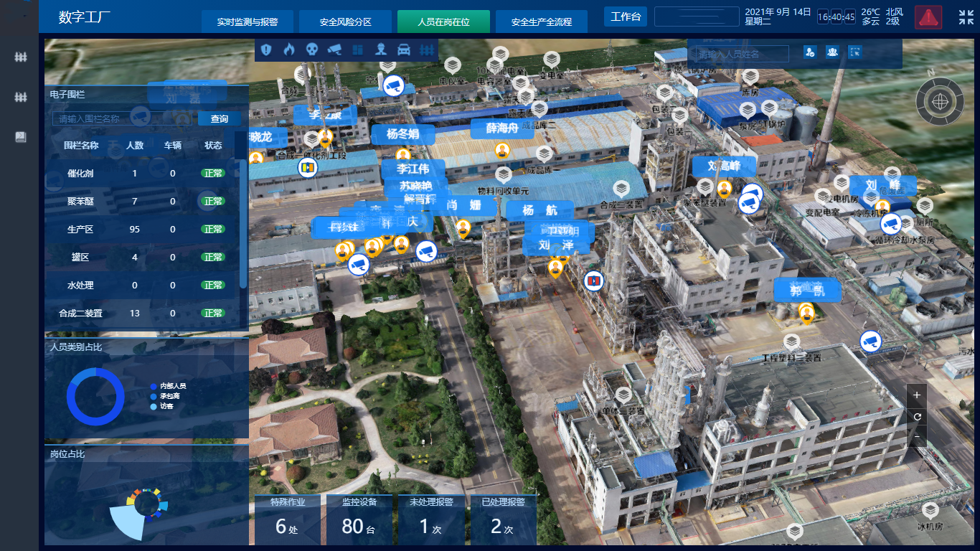Click the 工作台 button
Screen dimensions: 980x551
[626, 17]
